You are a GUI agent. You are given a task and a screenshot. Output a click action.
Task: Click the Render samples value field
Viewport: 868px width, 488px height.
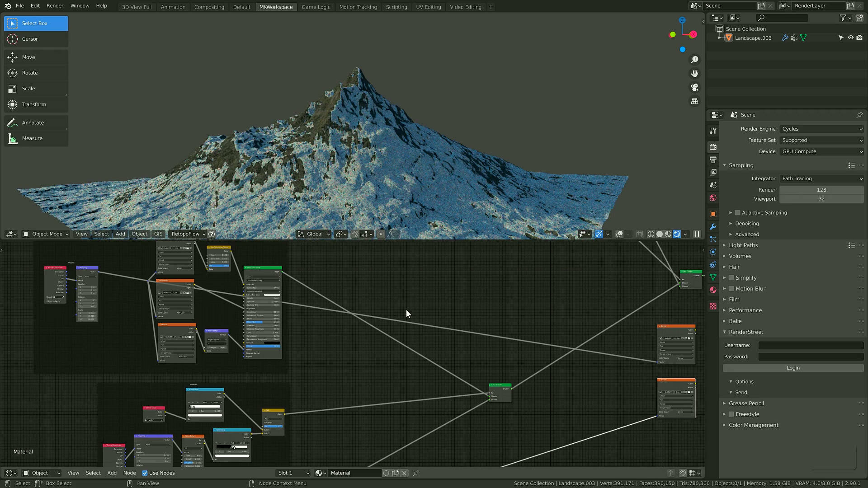821,190
